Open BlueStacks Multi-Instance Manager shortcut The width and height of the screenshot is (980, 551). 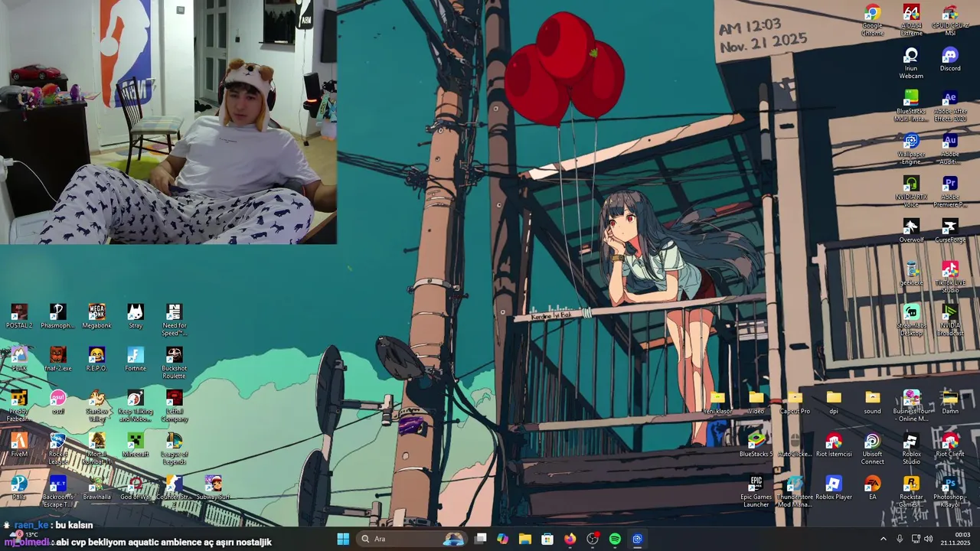[x=911, y=106]
